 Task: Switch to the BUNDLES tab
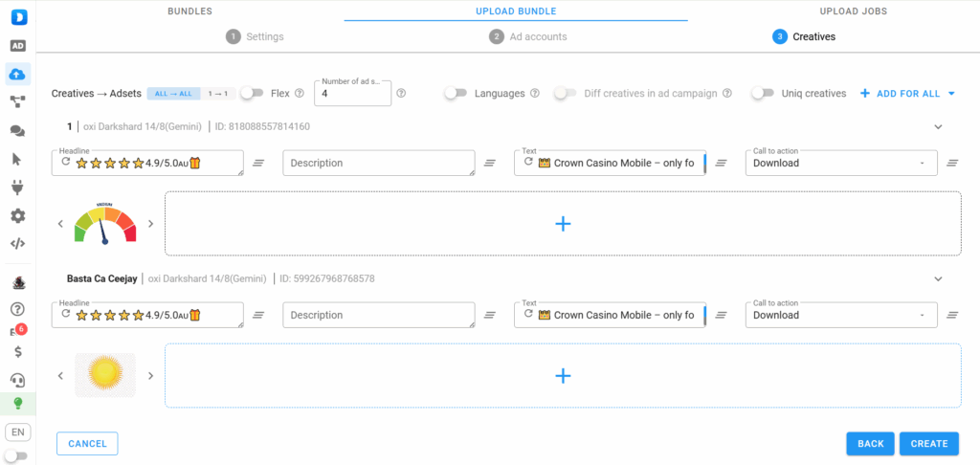190,11
